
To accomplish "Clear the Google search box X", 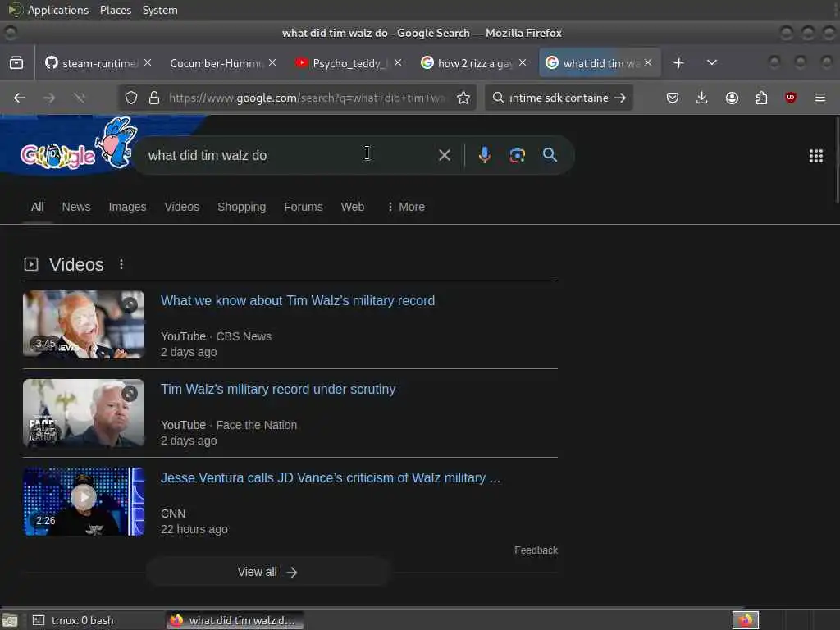I will (x=444, y=155).
